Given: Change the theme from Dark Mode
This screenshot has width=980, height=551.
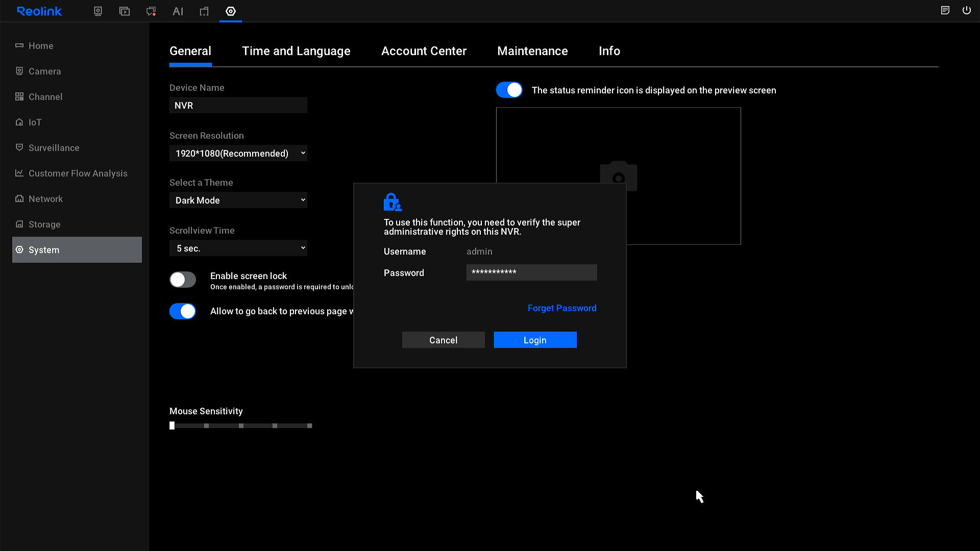Looking at the screenshot, I should 238,200.
